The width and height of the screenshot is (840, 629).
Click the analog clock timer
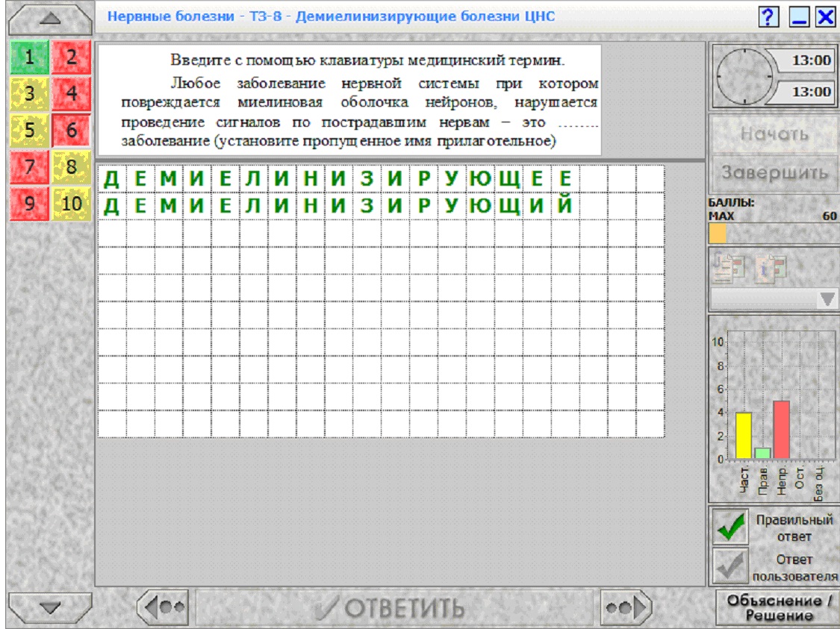pyautogui.click(x=744, y=75)
